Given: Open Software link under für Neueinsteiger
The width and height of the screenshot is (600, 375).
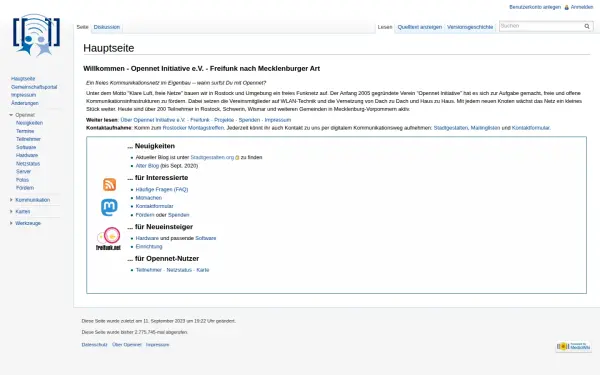Looking at the screenshot, I should pos(206,238).
